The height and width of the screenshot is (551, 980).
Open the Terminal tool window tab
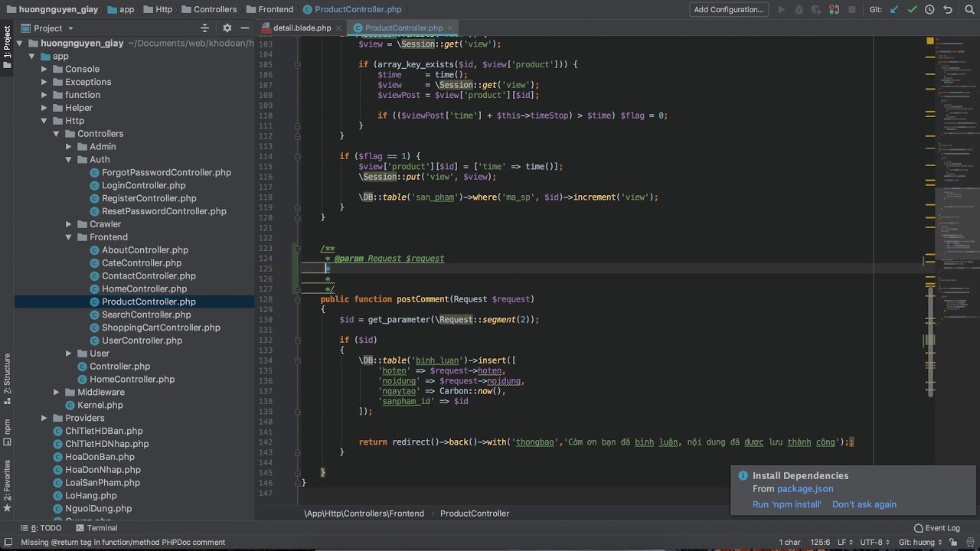[x=96, y=528]
